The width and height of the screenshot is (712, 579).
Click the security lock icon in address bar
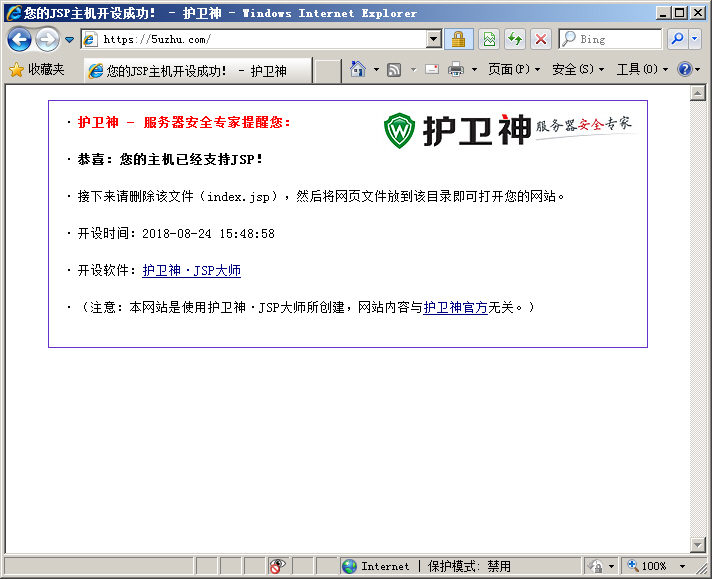tap(458, 39)
